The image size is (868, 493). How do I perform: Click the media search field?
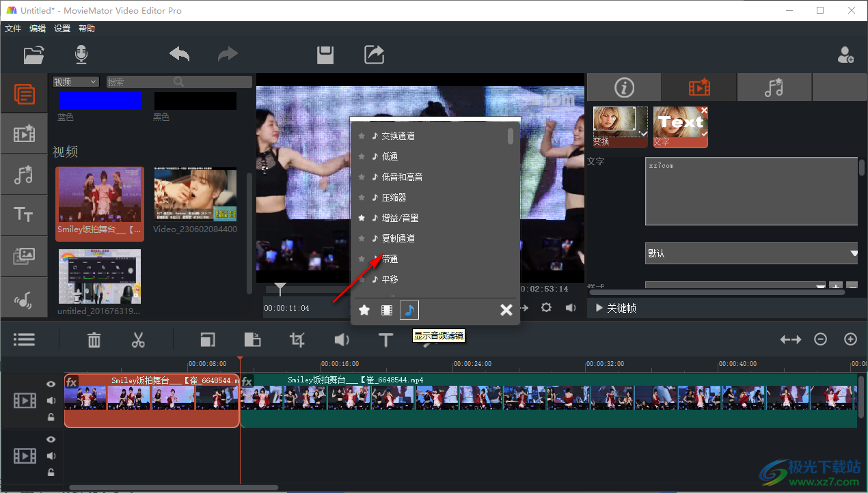pyautogui.click(x=179, y=82)
